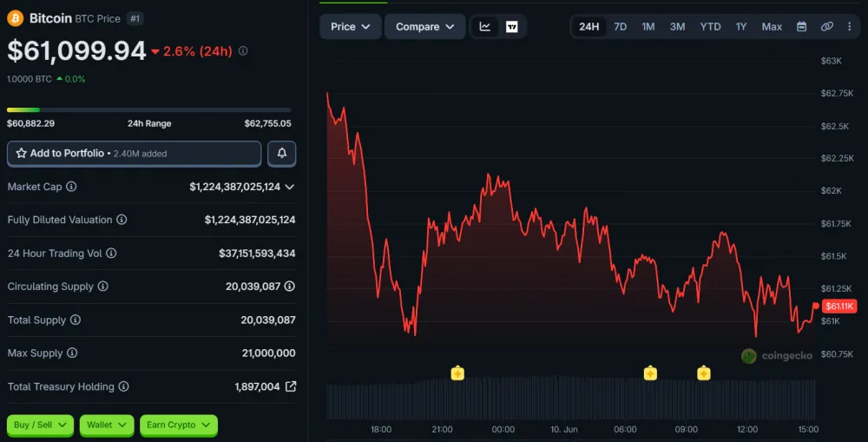Open the Earn Crypto dropdown

pos(178,425)
